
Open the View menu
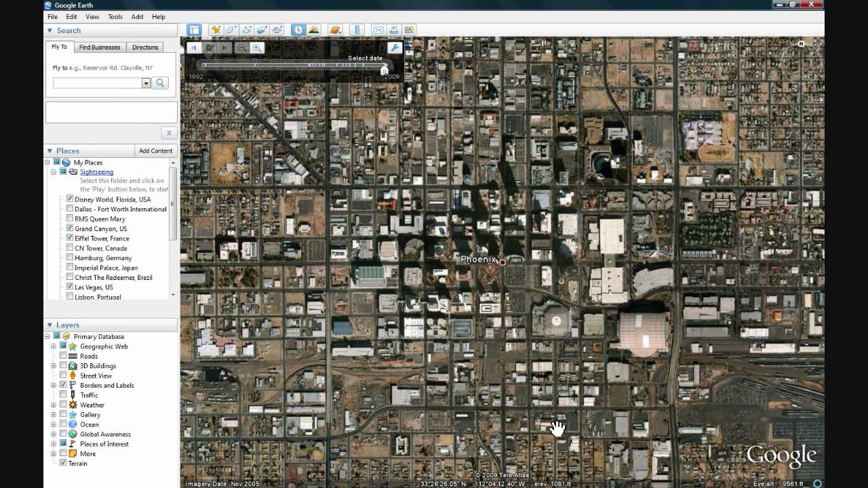(x=92, y=17)
